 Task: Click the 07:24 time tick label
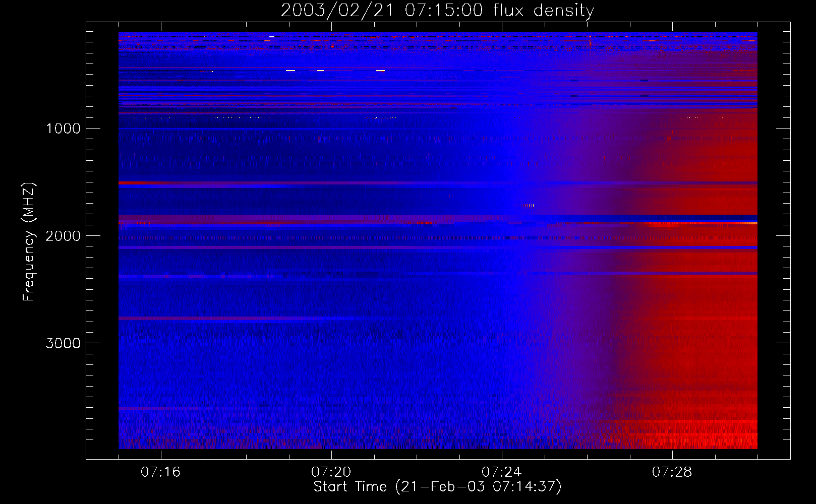(x=501, y=472)
